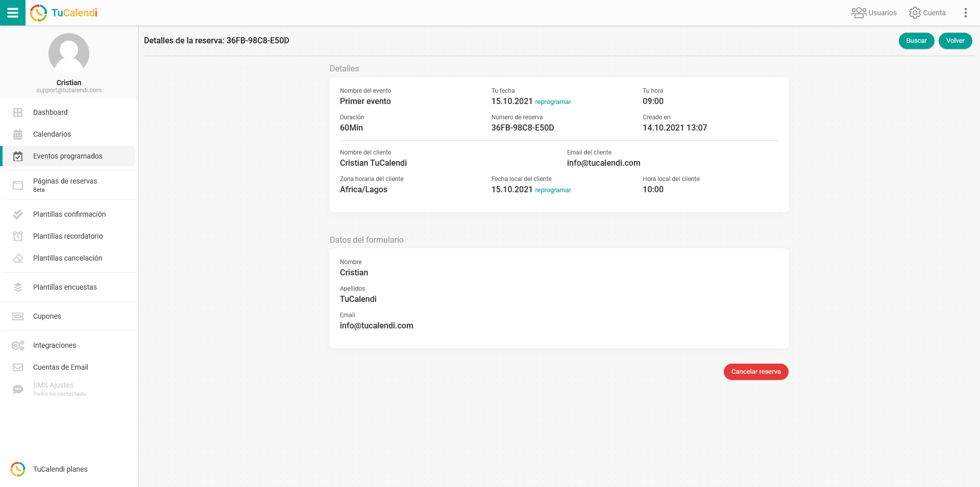Screen dimensions: 980x487
Task: Click the client email info@tucalendi.com in Detalles
Action: (603, 163)
